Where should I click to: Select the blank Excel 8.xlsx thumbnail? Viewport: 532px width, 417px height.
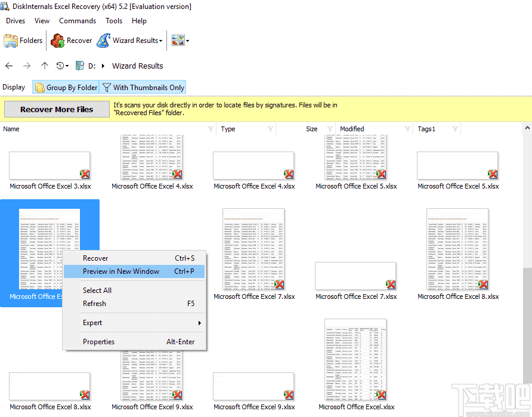tap(50, 387)
